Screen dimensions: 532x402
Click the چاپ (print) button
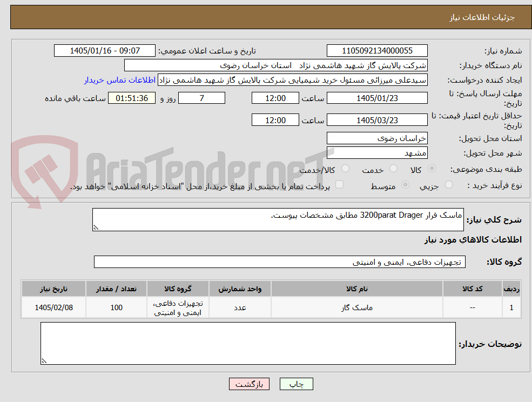coord(296,384)
